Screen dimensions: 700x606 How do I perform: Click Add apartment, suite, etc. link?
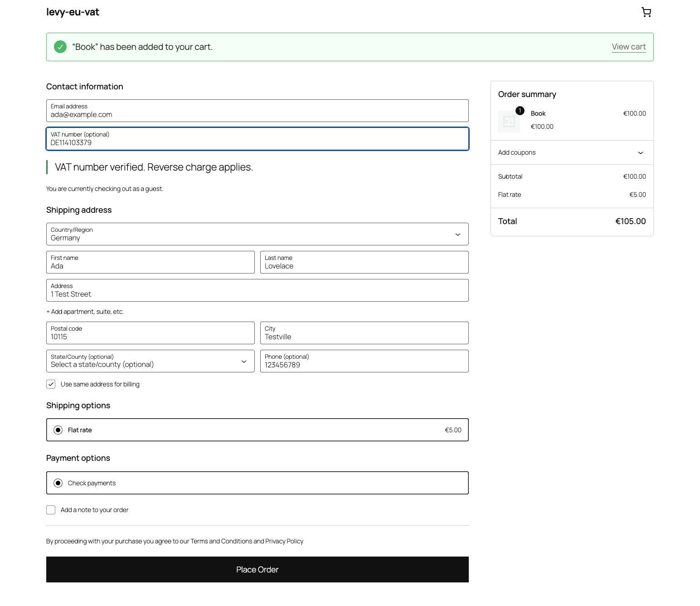click(85, 312)
